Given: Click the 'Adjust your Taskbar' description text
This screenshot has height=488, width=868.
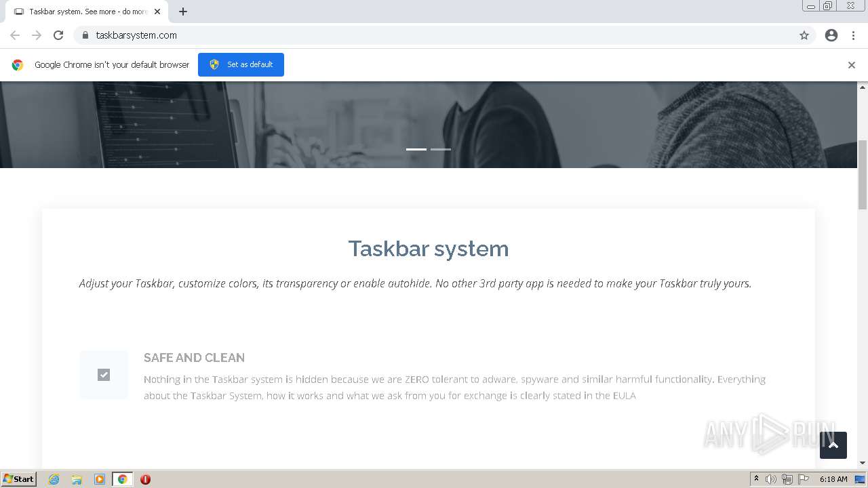Looking at the screenshot, I should pos(415,283).
